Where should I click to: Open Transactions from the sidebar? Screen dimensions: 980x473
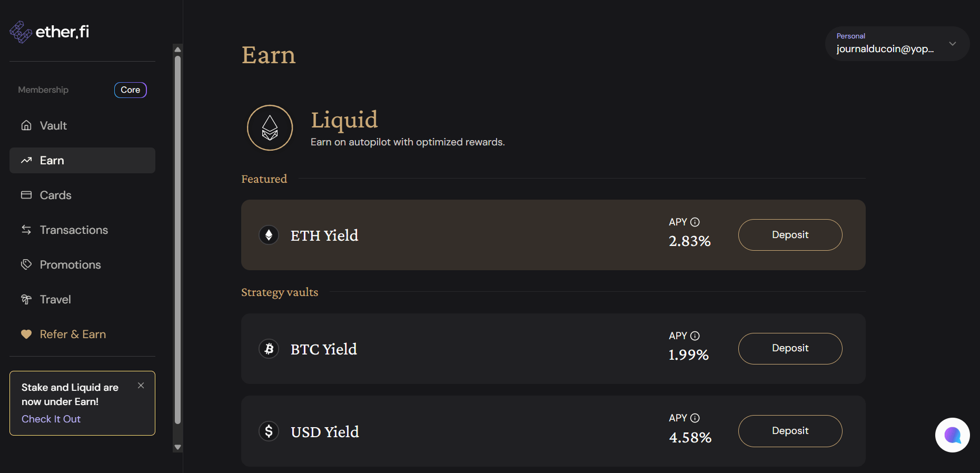pos(74,230)
